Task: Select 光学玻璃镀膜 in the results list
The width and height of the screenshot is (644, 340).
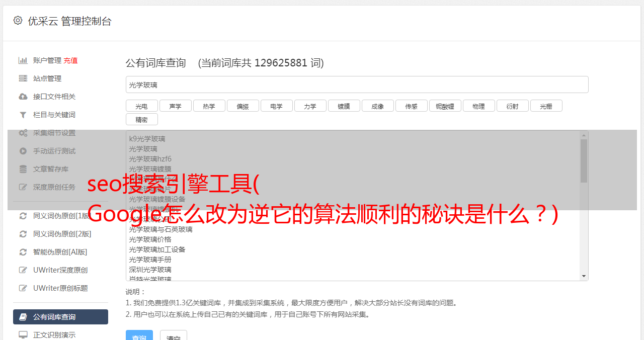Action: point(150,169)
